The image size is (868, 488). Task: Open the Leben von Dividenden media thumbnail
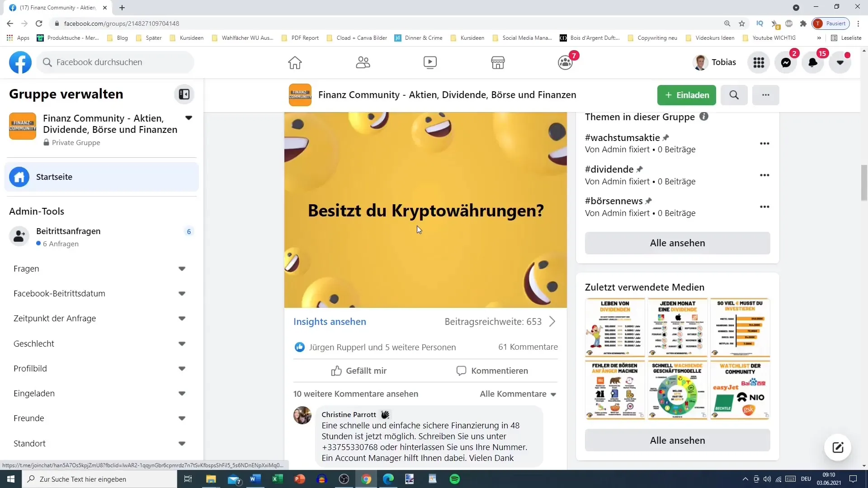(x=615, y=328)
